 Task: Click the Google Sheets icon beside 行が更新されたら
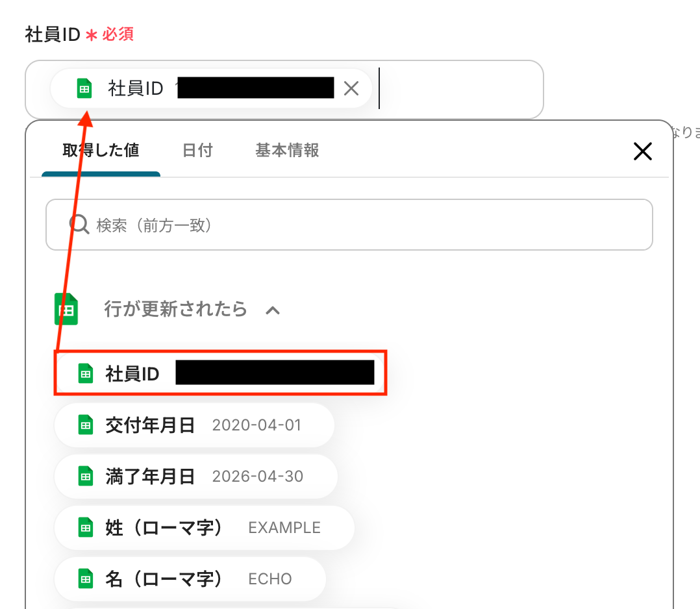(x=66, y=309)
